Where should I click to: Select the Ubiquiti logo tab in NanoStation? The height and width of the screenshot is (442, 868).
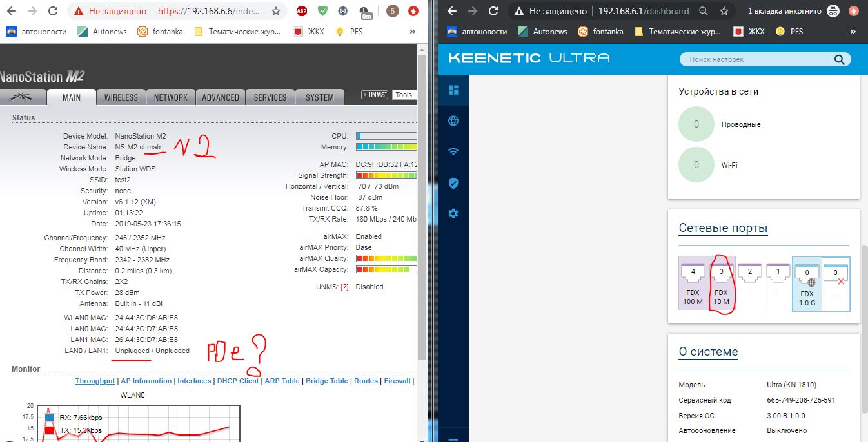point(24,97)
